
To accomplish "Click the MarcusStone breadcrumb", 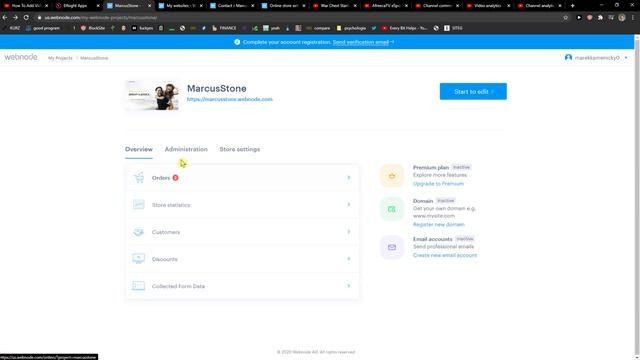I will click(x=94, y=58).
